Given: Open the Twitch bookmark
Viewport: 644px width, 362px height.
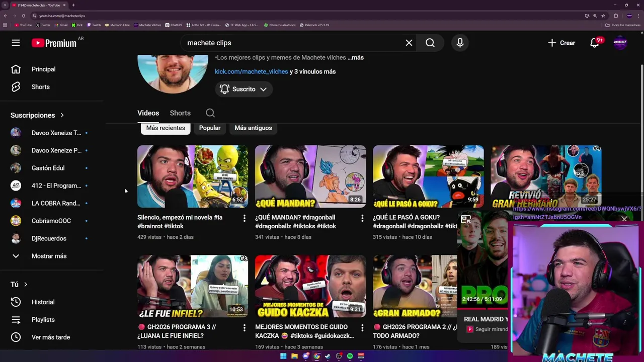Looking at the screenshot, I should 94,25.
